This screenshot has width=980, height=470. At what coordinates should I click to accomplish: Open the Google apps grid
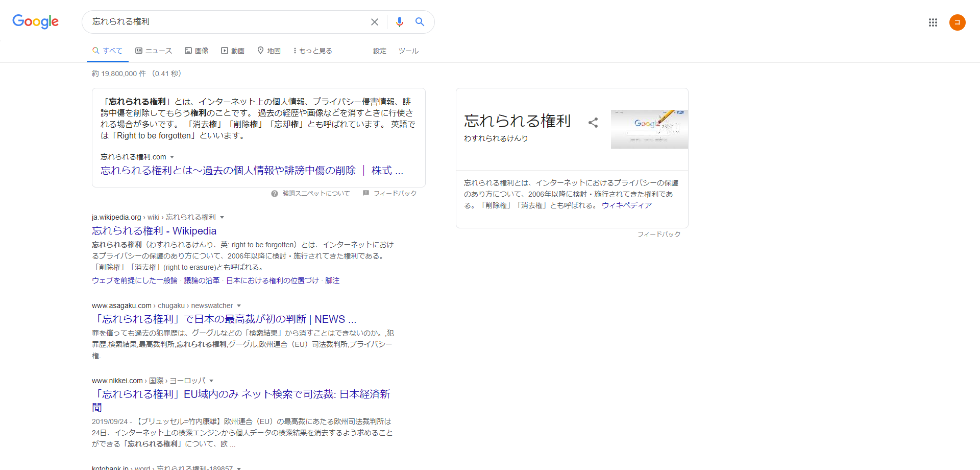click(933, 22)
